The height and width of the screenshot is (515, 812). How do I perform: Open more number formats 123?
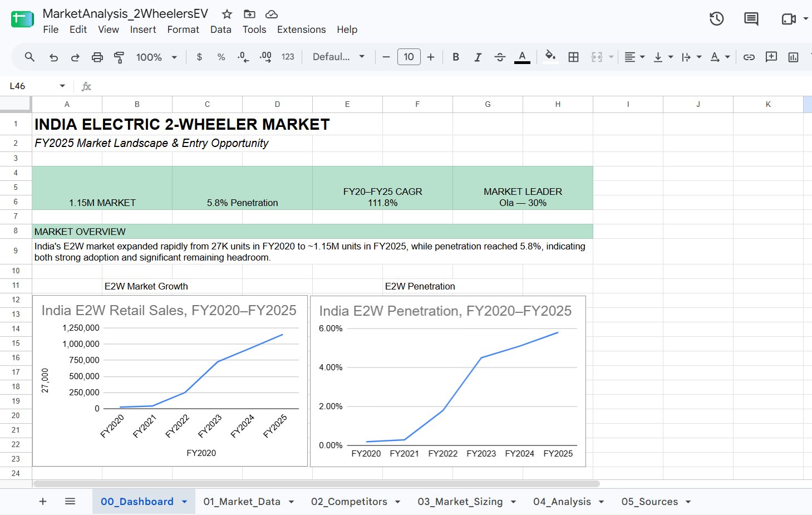coord(288,57)
